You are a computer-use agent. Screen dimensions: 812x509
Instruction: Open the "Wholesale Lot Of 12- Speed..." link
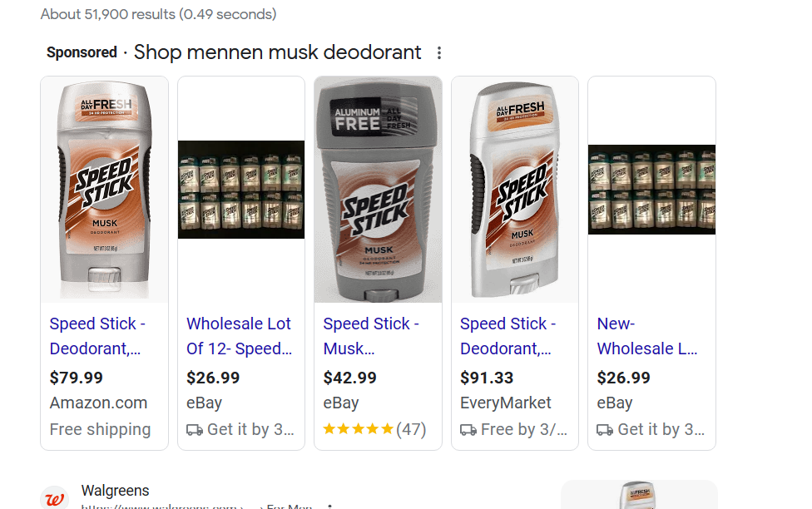239,336
